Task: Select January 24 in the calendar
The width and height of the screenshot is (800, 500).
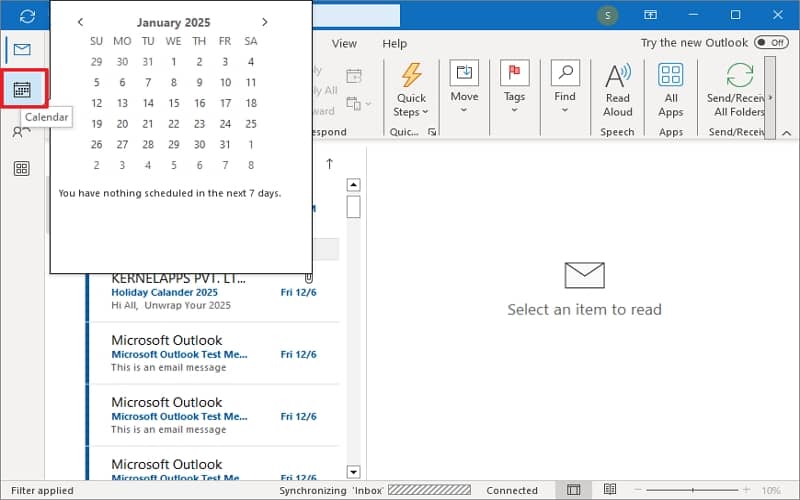Action: tap(225, 124)
